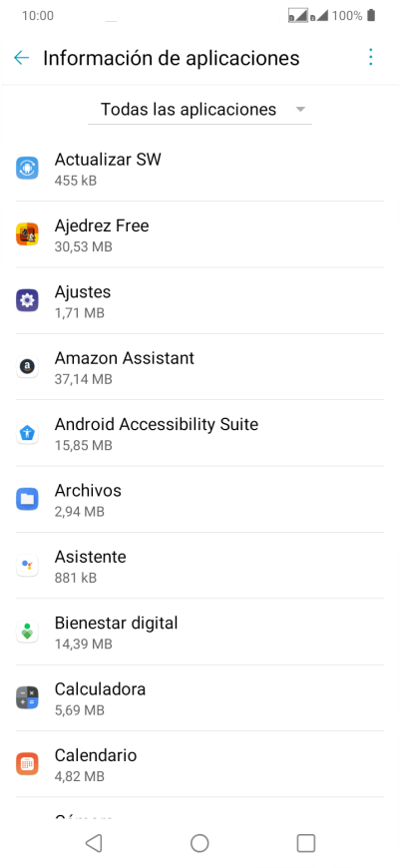Tap the system back triangle button
The height and width of the screenshot is (868, 400).
point(94,843)
